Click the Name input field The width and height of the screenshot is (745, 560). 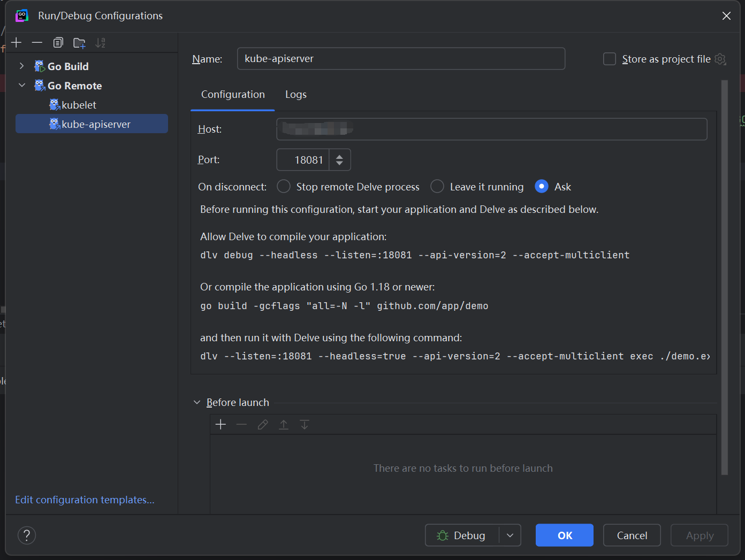point(401,58)
